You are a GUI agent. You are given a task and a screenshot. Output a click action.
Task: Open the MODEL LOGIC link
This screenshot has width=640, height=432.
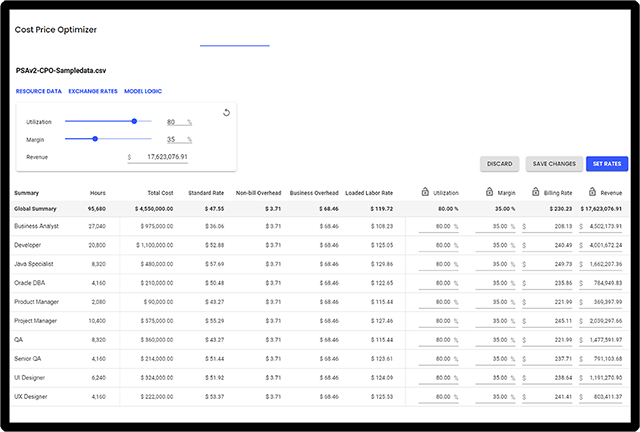143,91
